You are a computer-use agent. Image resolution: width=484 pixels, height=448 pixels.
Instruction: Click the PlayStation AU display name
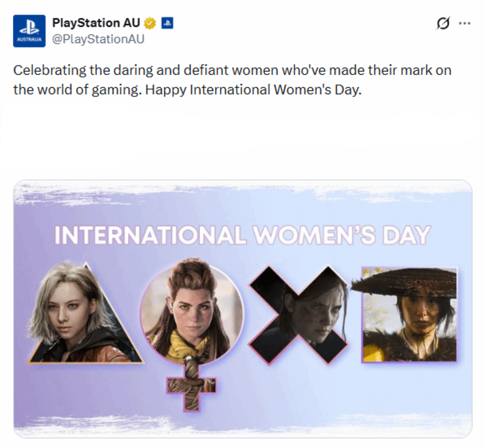[x=96, y=23]
